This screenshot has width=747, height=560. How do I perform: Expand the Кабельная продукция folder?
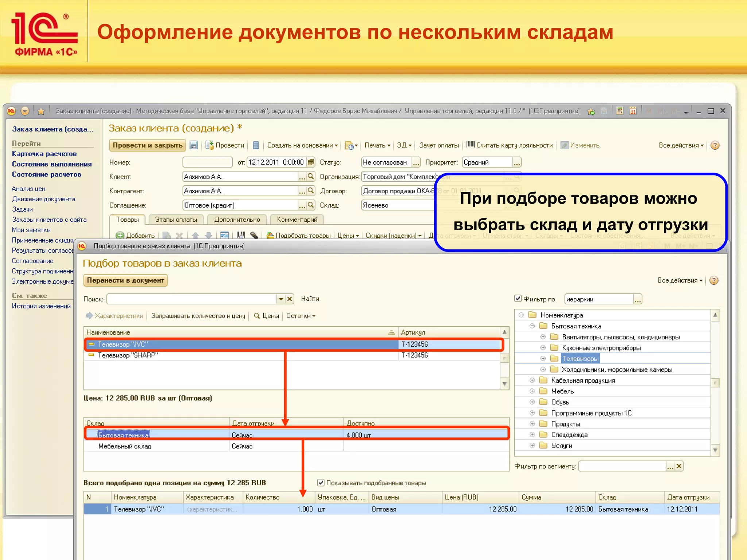point(532,380)
